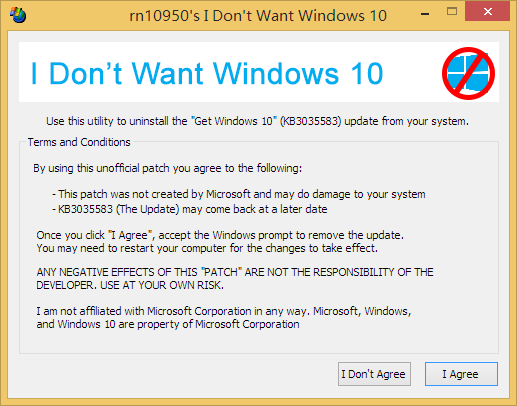Click the I Don't Agree button
This screenshot has width=517, height=406.
tap(374, 374)
